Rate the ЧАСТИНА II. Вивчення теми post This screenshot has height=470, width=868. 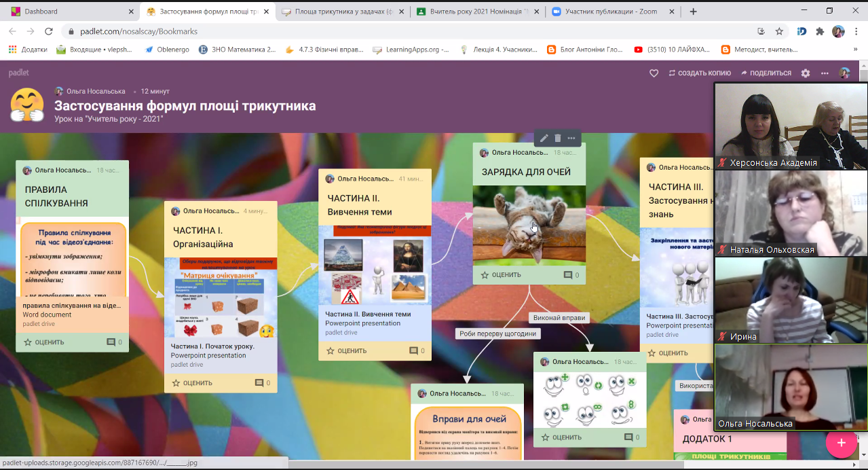347,351
